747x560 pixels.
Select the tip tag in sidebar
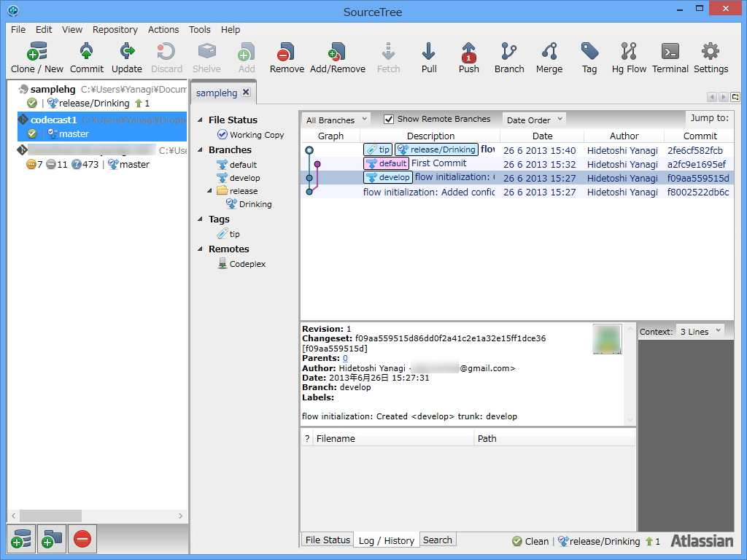pos(228,234)
